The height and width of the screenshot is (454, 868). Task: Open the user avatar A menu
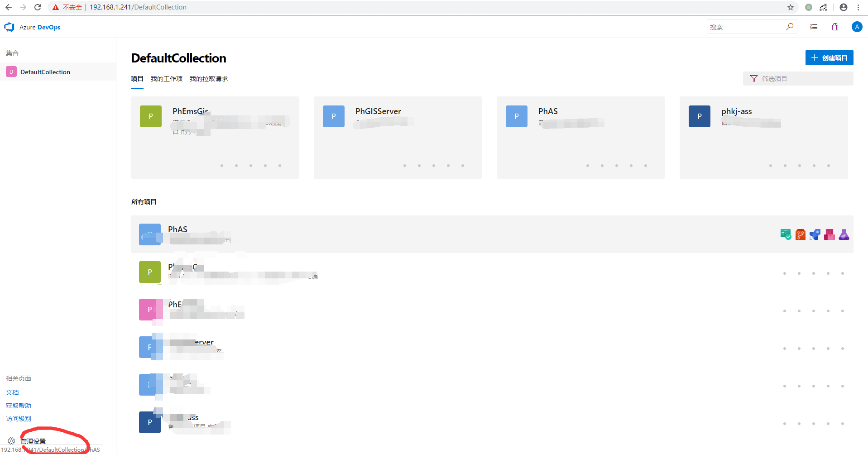[856, 27]
